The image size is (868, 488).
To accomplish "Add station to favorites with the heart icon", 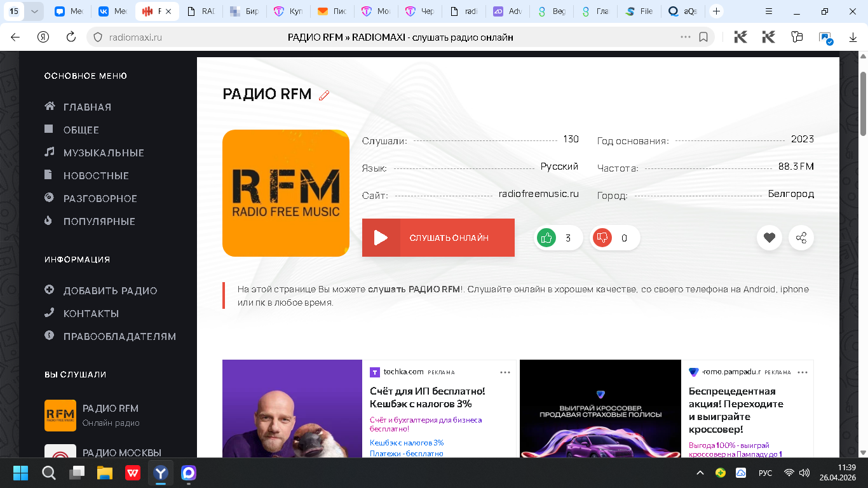I will click(770, 238).
